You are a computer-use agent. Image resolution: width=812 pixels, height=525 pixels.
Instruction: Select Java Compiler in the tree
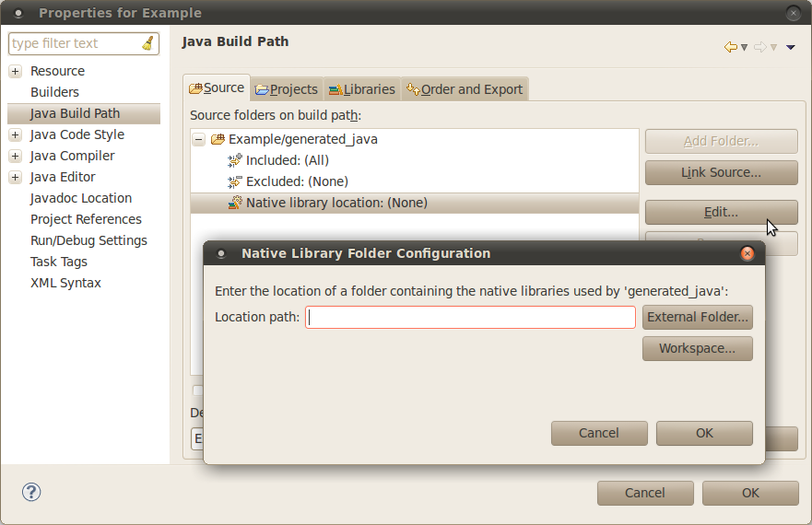click(x=73, y=156)
